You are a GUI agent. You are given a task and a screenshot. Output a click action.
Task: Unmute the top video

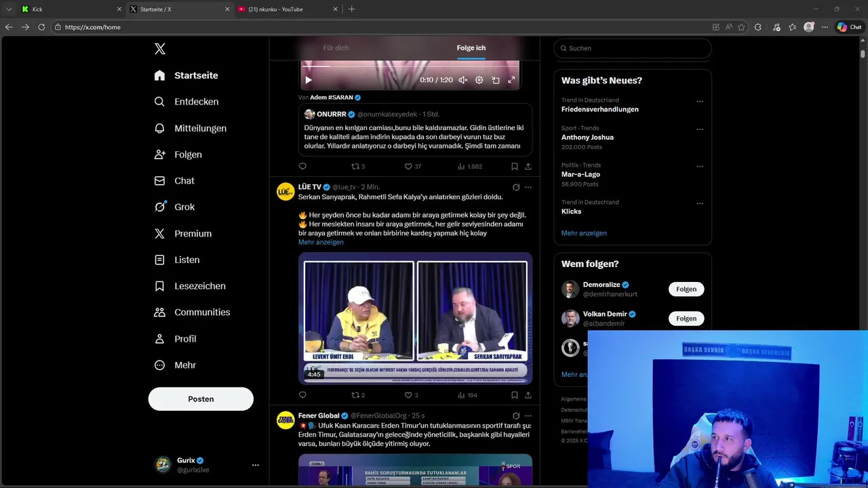462,80
